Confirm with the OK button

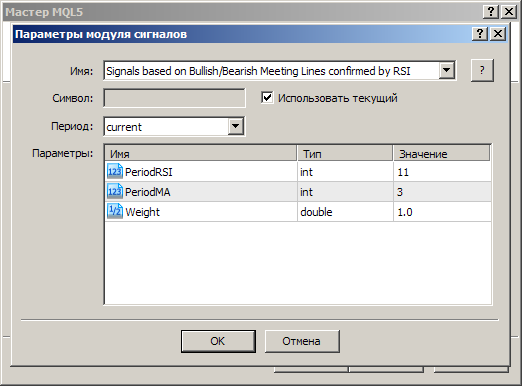click(218, 341)
